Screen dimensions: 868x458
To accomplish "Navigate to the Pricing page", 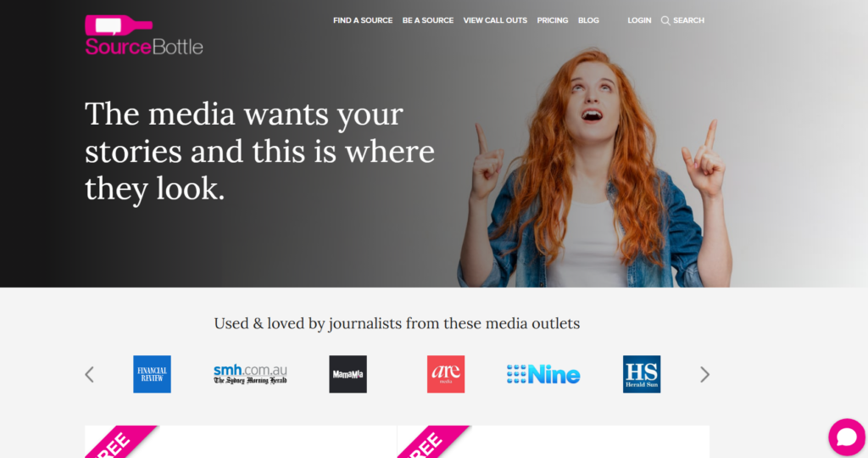I will tap(552, 20).
